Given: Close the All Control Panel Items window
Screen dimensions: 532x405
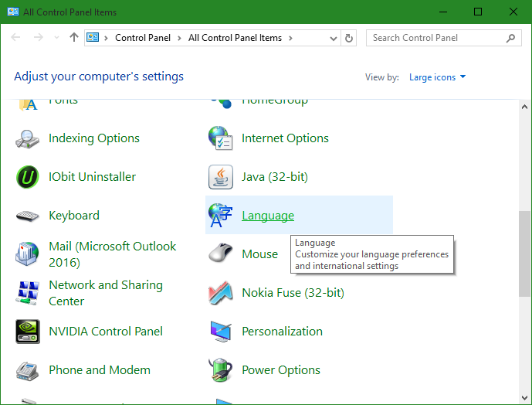Looking at the screenshot, I should click(x=513, y=12).
